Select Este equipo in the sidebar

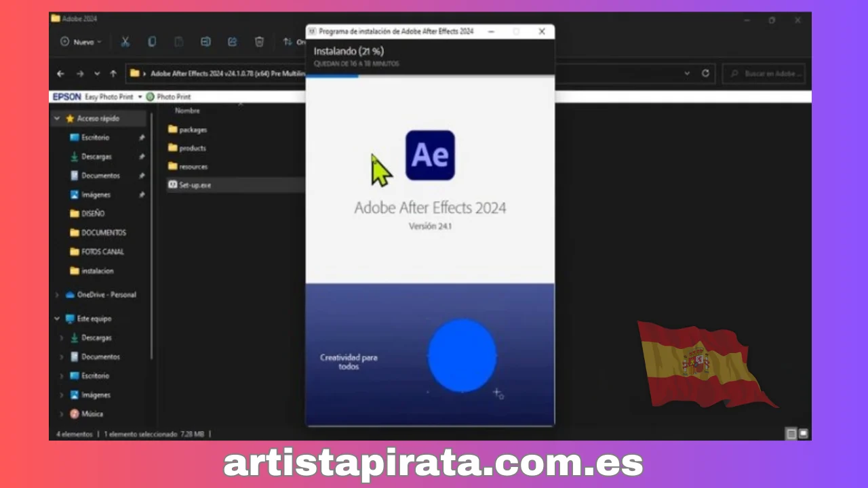(x=94, y=319)
